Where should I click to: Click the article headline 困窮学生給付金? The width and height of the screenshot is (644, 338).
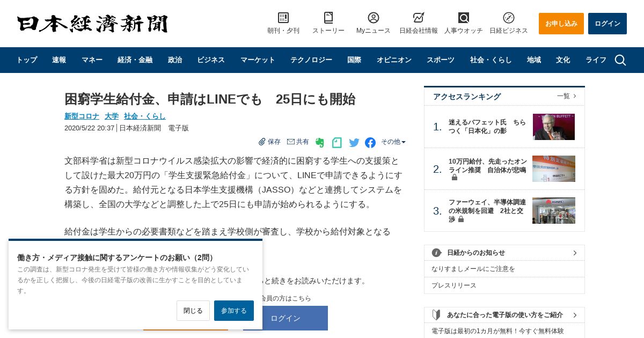(210, 99)
